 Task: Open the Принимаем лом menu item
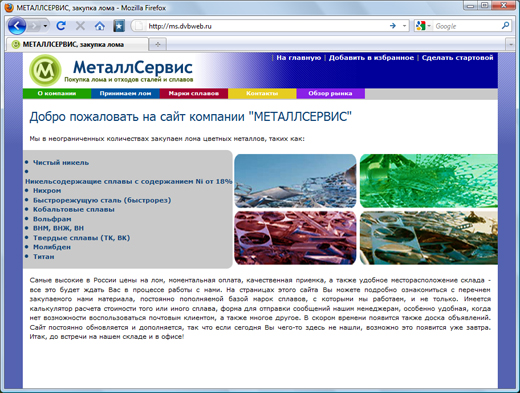click(x=125, y=93)
